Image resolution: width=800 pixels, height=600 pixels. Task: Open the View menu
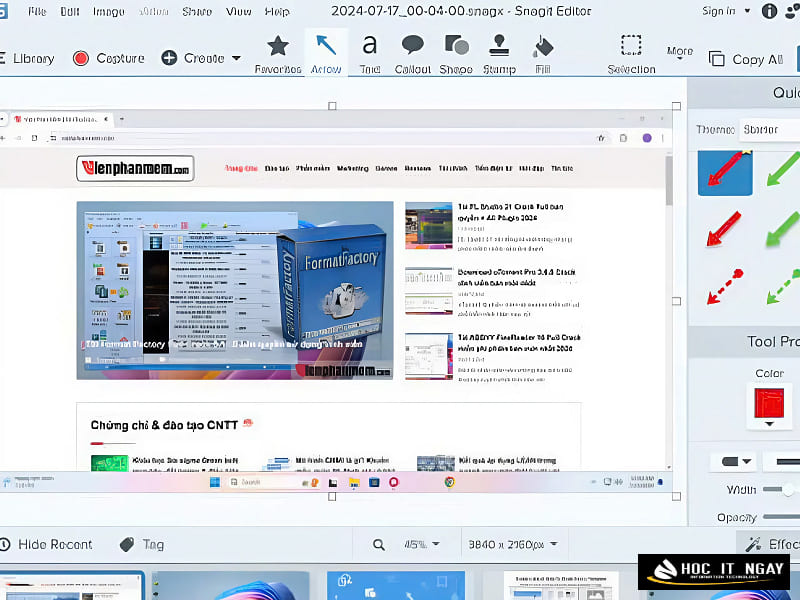[239, 11]
